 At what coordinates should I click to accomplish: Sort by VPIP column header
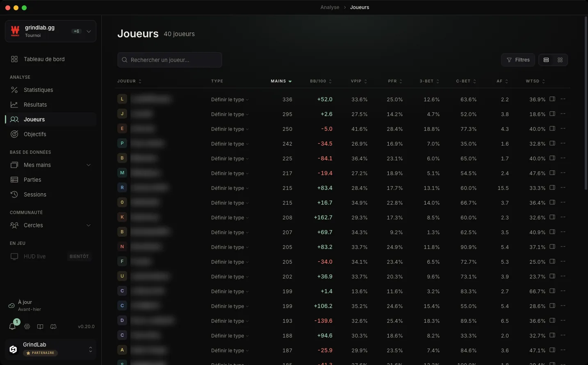[359, 81]
